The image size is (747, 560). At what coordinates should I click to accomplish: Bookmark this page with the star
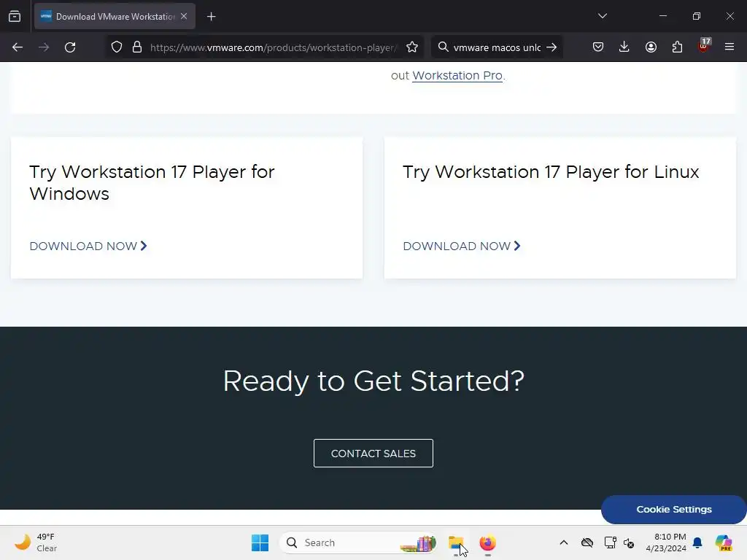tap(412, 47)
